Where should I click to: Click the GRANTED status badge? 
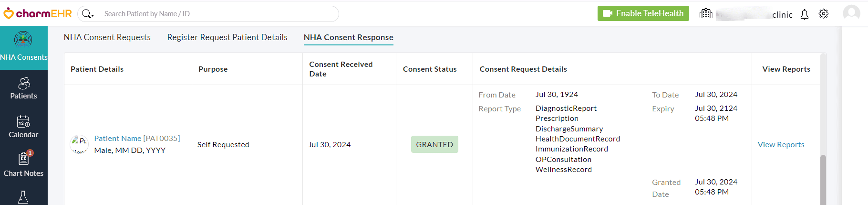pyautogui.click(x=434, y=144)
